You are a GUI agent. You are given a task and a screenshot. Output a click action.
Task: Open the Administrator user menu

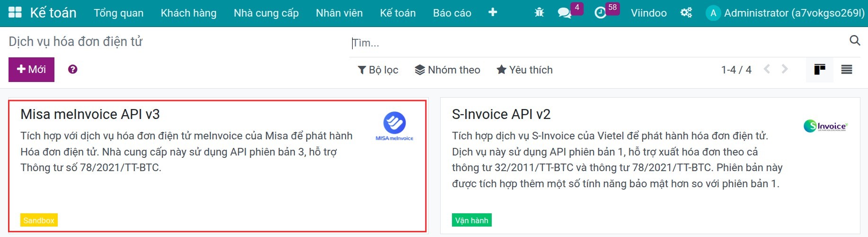pyautogui.click(x=785, y=13)
